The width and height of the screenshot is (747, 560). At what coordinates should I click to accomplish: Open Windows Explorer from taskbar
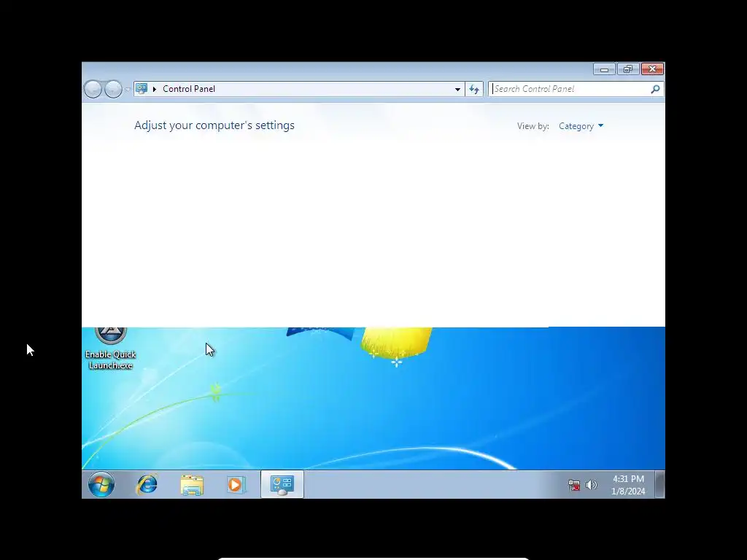[192, 485]
